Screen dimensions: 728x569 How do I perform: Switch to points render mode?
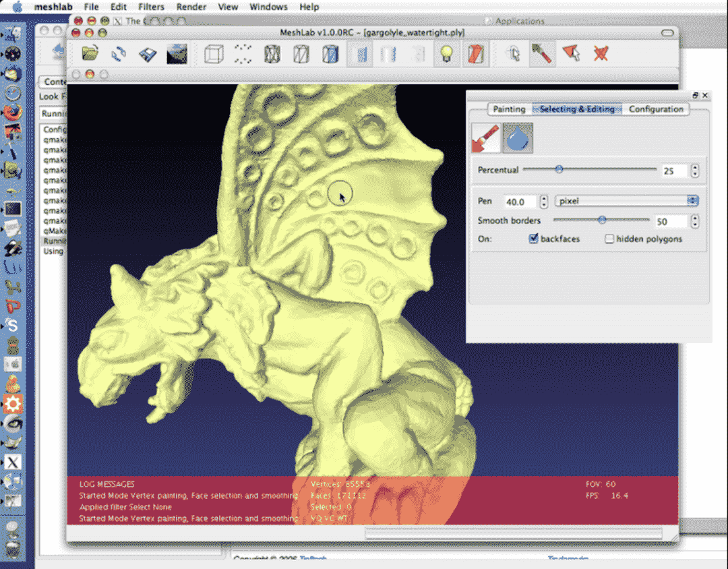pos(242,54)
